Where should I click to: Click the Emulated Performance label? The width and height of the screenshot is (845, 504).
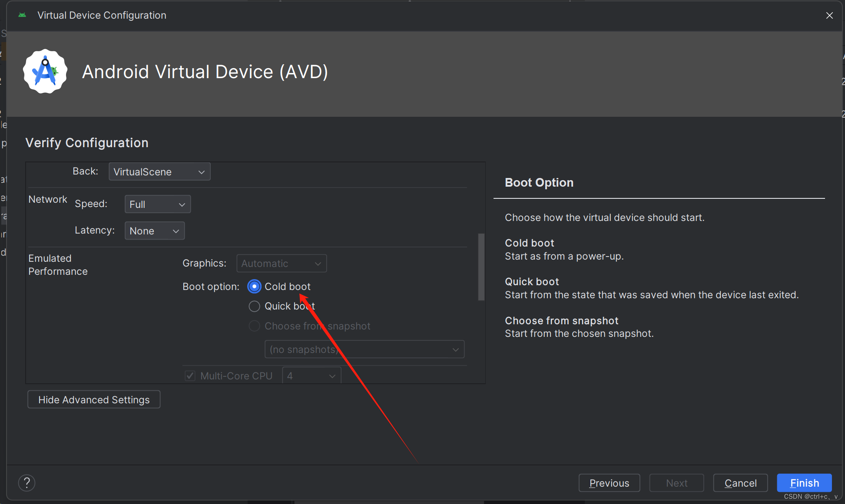(58, 265)
